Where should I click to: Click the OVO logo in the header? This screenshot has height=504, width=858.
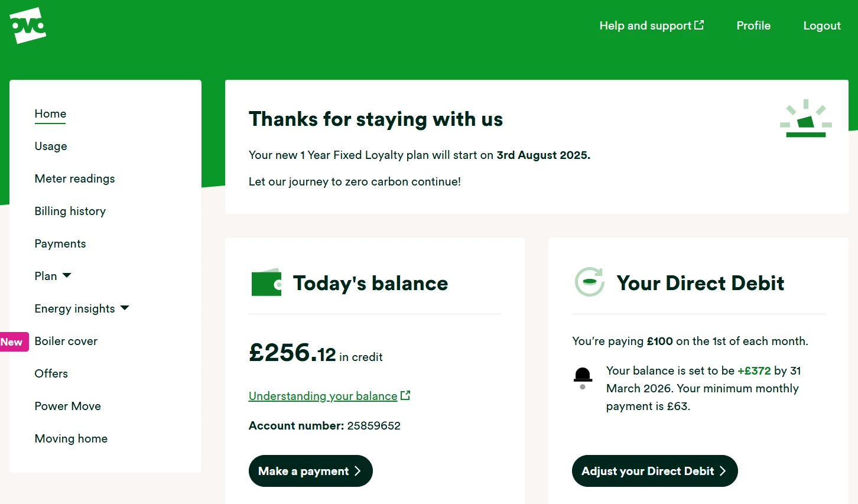click(28, 25)
